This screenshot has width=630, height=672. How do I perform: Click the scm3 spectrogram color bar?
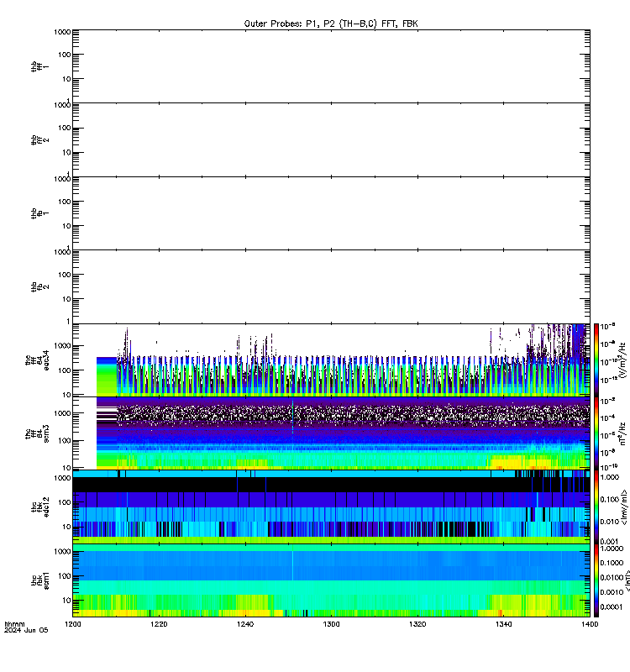596,433
